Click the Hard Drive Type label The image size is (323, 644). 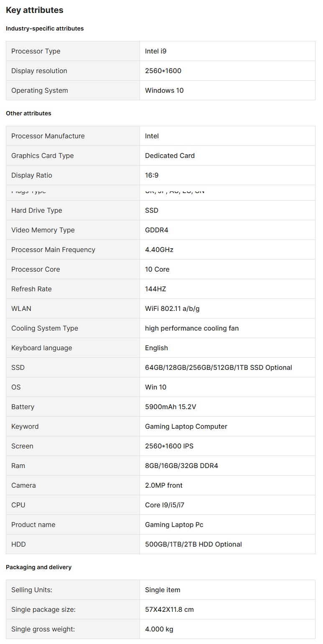(37, 210)
